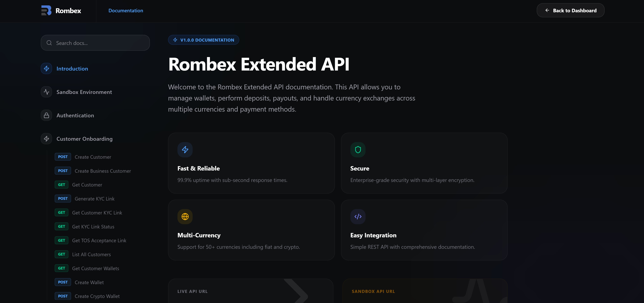Focus the Search docs field
The image size is (644, 303).
pyautogui.click(x=95, y=43)
